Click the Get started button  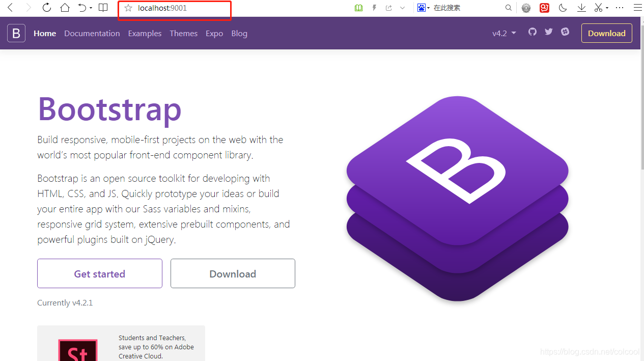click(100, 273)
